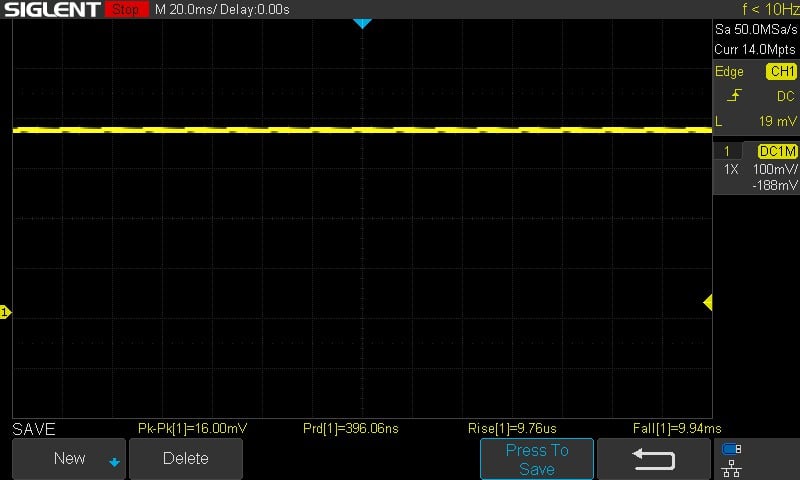
Task: Click the Curr 14.0Mpts memory depth text
Action: pos(755,49)
